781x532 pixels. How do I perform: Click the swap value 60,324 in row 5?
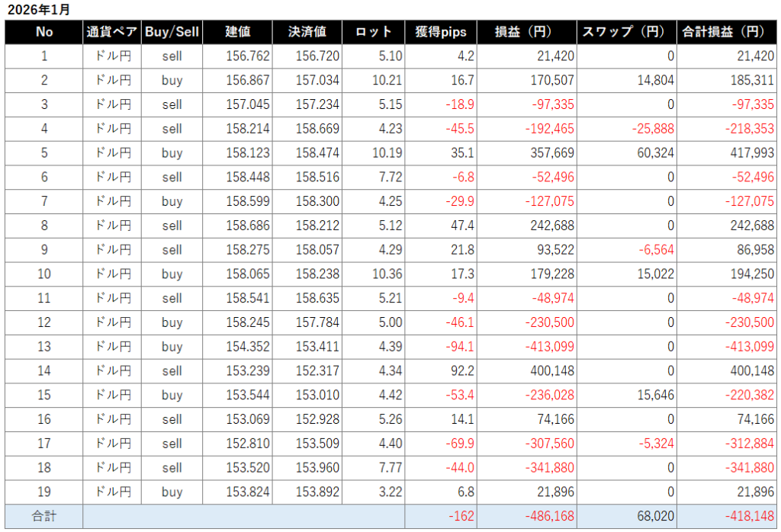654,153
